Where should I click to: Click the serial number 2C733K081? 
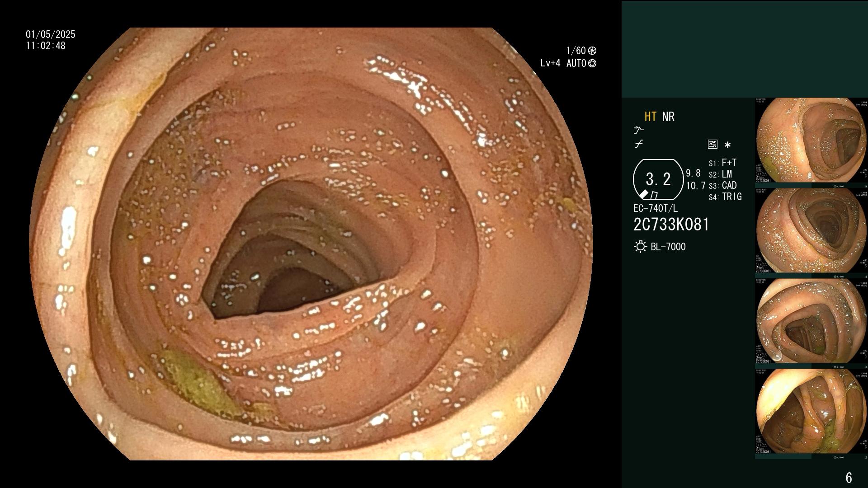pos(671,225)
